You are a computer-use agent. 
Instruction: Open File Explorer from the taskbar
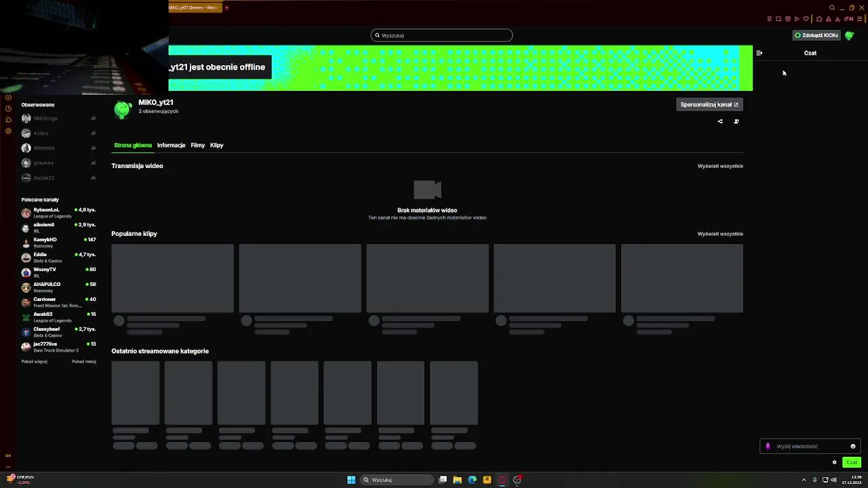click(x=458, y=480)
